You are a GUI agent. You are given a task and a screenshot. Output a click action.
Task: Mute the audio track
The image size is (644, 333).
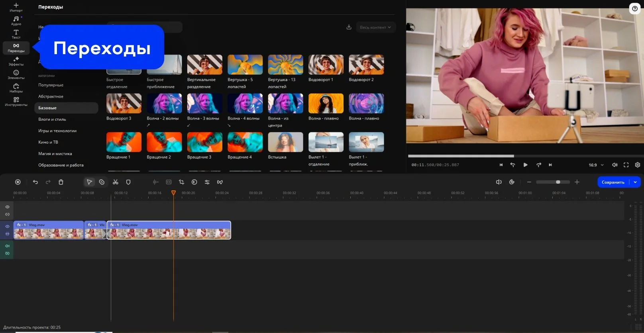pos(7,246)
